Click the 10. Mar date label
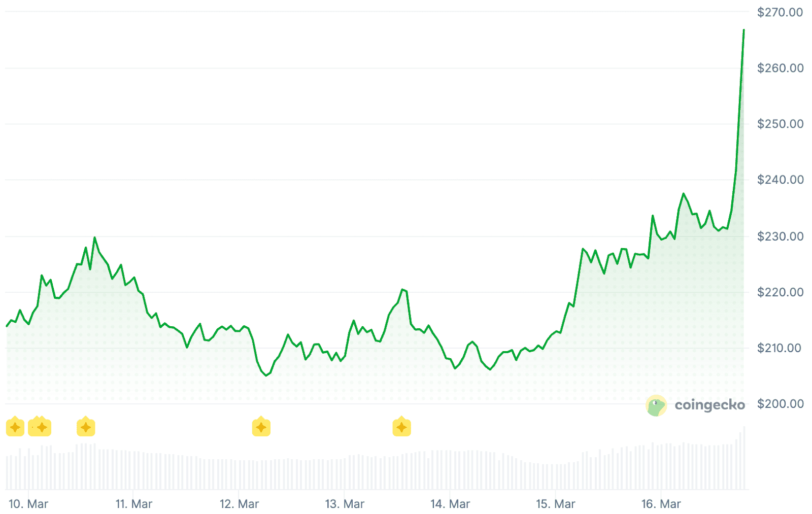Viewport: 812px width, 514px height. (28, 504)
